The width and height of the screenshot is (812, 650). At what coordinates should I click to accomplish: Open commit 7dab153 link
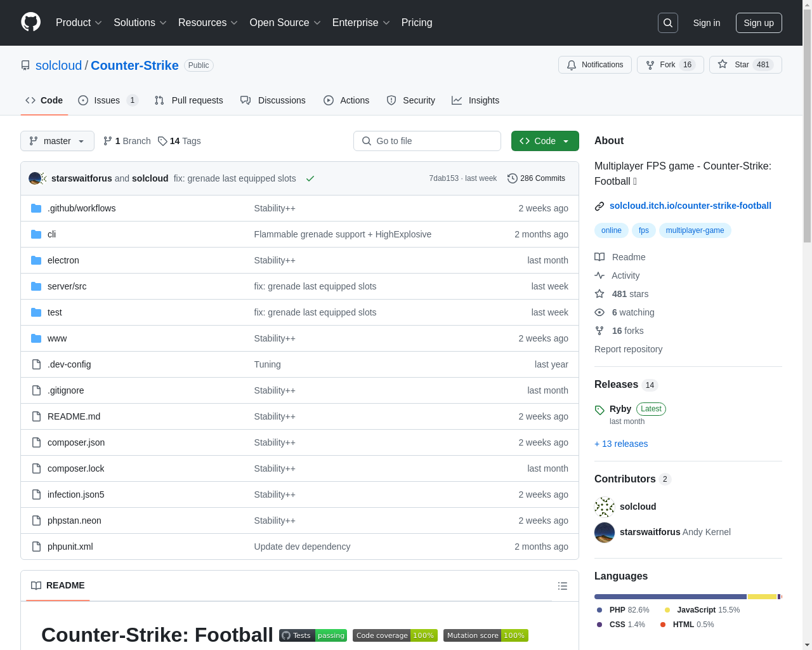pos(443,178)
